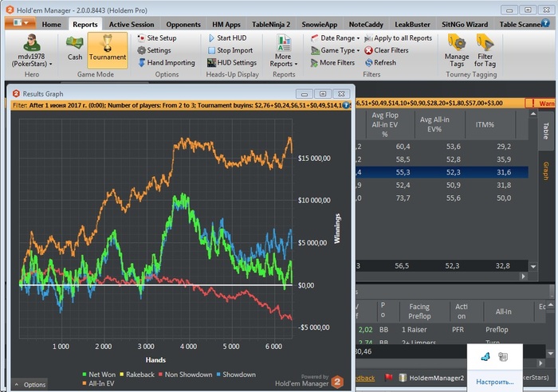558x392 pixels.
Task: Click the help icon in ribbon corner
Action: pyautogui.click(x=544, y=23)
